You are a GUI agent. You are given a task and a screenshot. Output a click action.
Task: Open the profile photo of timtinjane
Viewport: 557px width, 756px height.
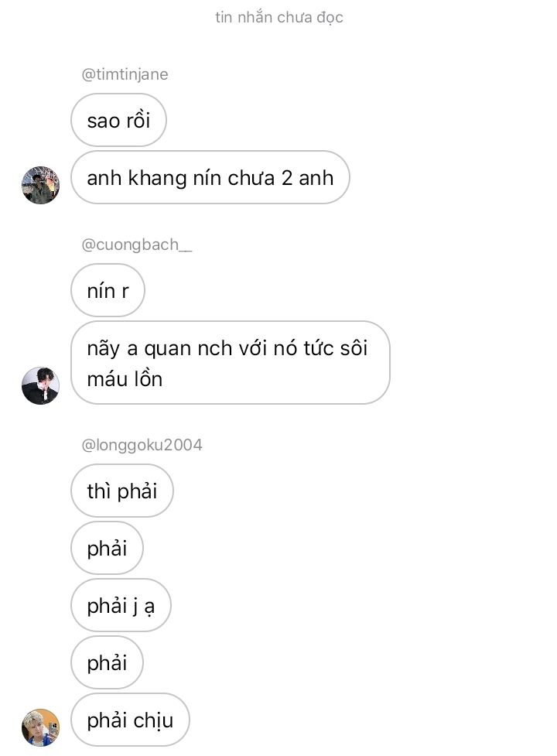(40, 185)
